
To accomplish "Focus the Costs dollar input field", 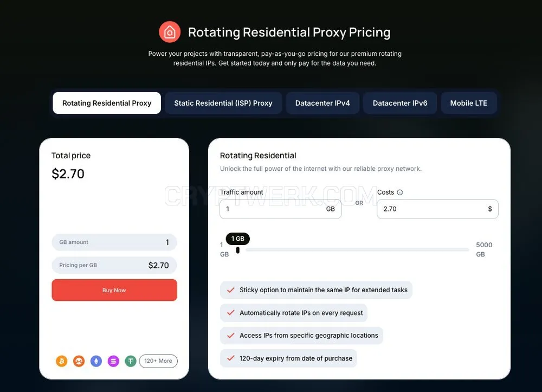I will pos(437,209).
